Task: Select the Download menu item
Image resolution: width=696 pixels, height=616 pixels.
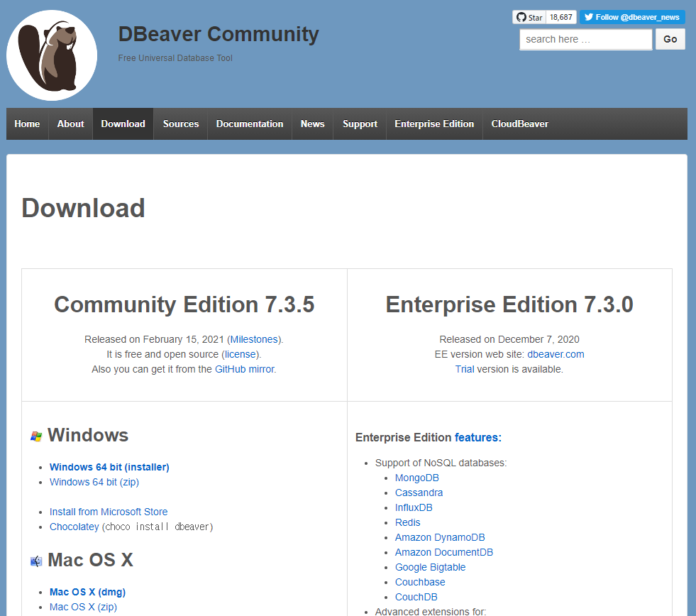Action: click(x=123, y=124)
